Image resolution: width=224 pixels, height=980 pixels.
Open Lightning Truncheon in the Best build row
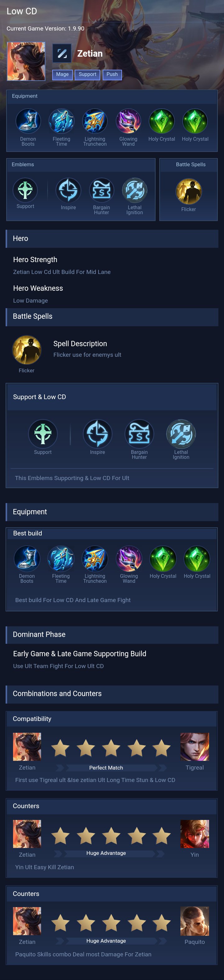[x=95, y=558]
